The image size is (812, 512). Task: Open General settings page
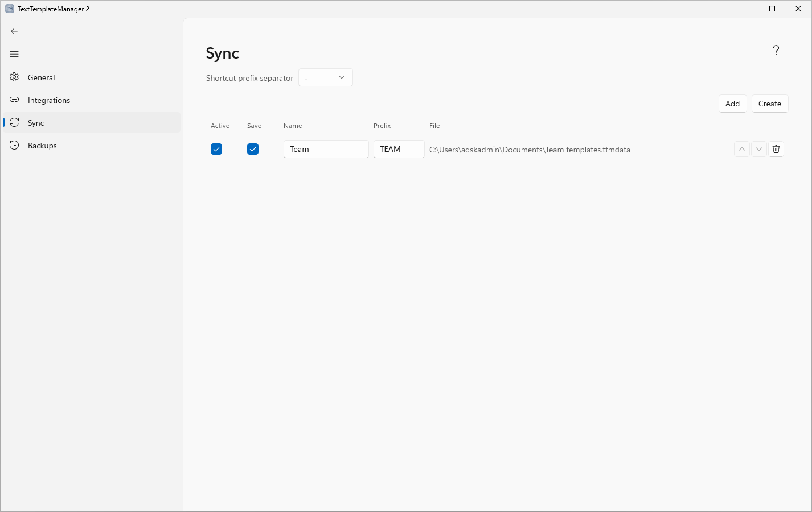pos(92,77)
